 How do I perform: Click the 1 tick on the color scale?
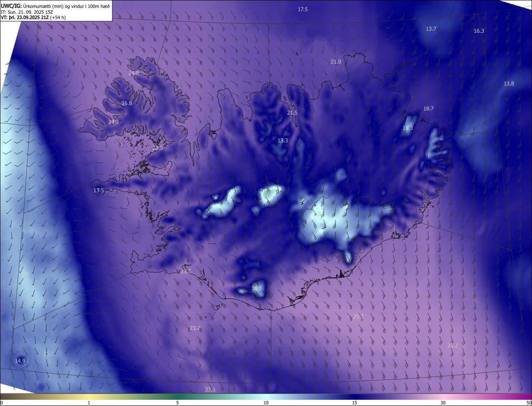[89, 403]
